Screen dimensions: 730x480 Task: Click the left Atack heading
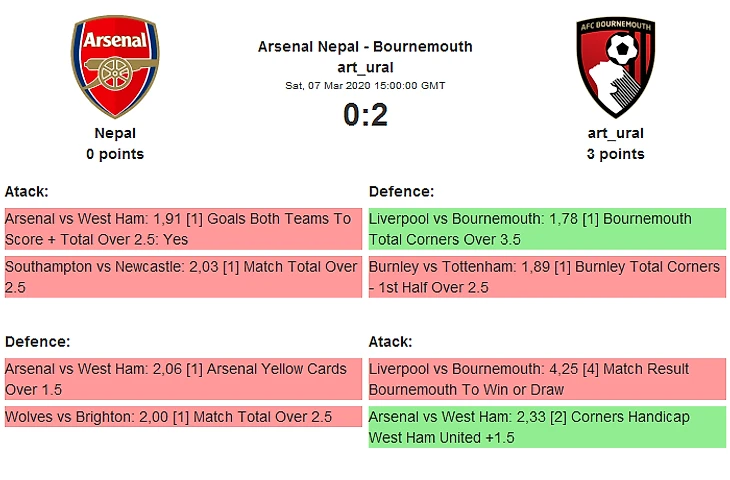[27, 191]
